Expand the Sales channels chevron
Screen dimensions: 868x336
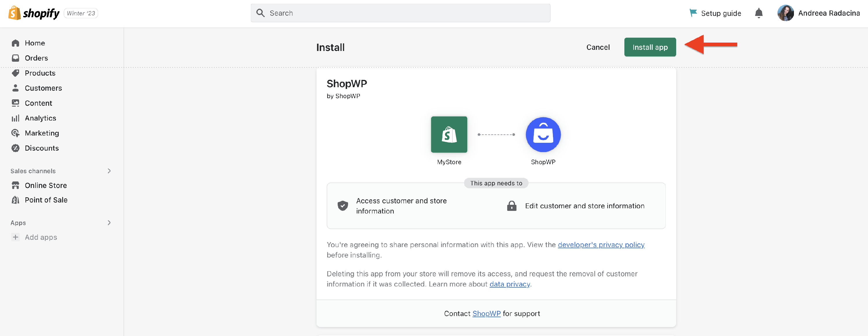click(109, 171)
